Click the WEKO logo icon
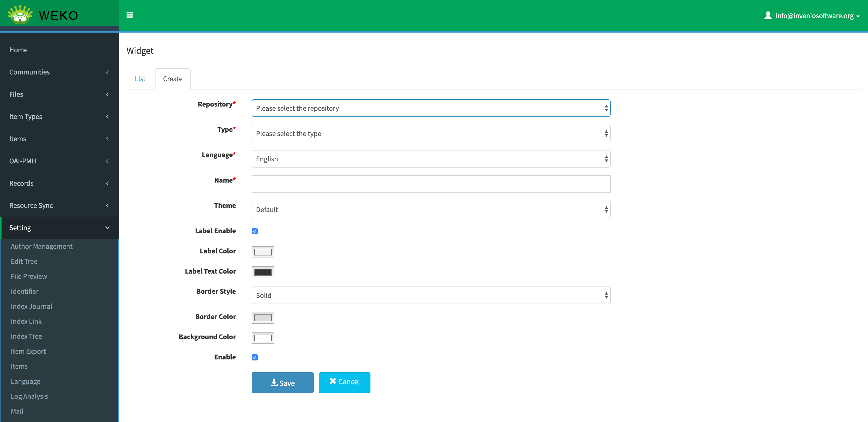868x422 pixels. click(x=20, y=15)
